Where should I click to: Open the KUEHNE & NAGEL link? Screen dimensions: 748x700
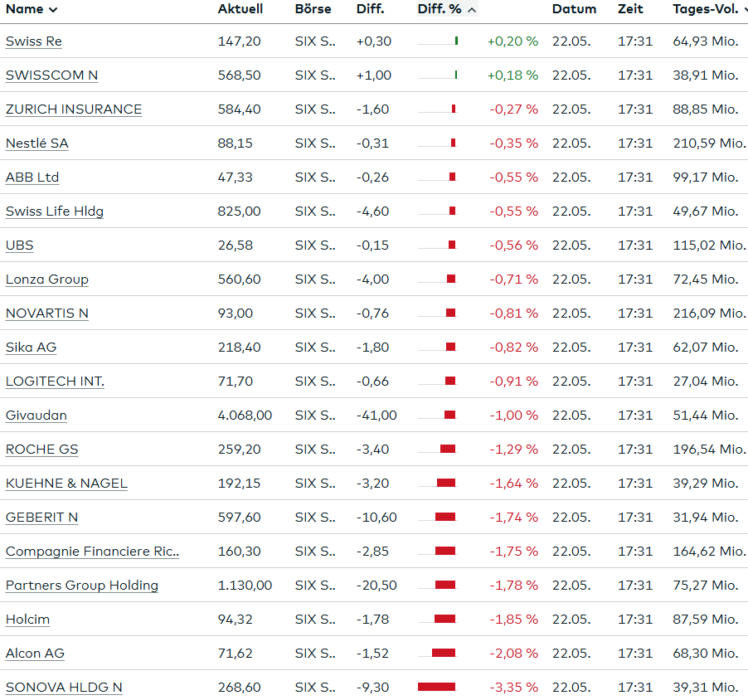[x=67, y=484]
